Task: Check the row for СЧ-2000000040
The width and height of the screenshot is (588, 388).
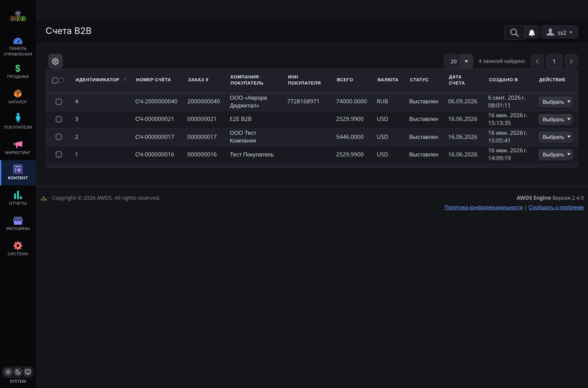Action: coord(59,102)
